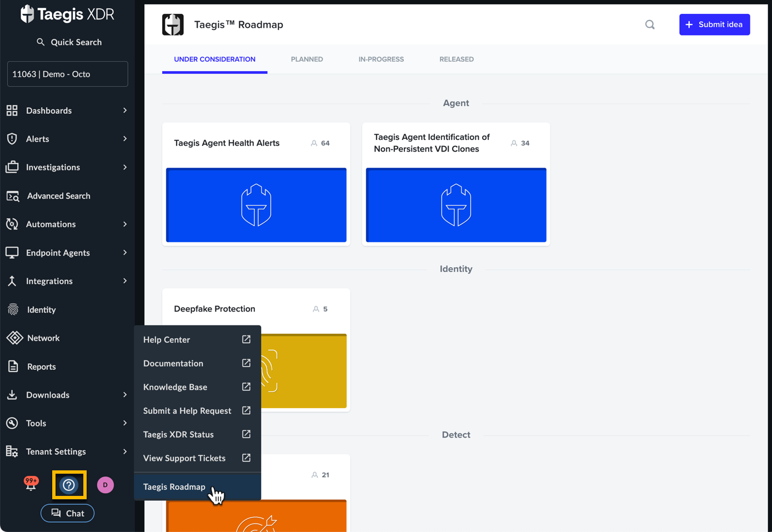Screen dimensions: 772x532
Task: Select Submit a Help Request menu item
Action: tap(197, 411)
